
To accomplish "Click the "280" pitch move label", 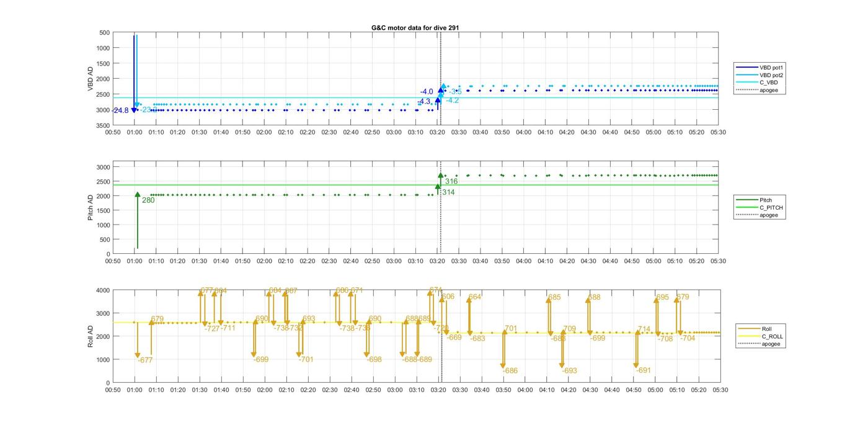I will (x=148, y=200).
